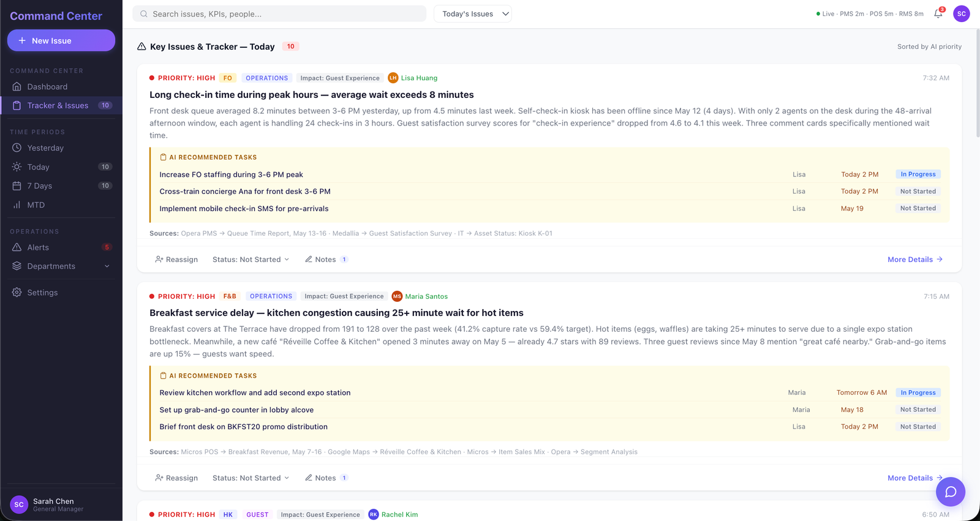Screen dimensions: 980x521
Task: Click the Notes pencil icon in check-in card
Action: (x=309, y=259)
